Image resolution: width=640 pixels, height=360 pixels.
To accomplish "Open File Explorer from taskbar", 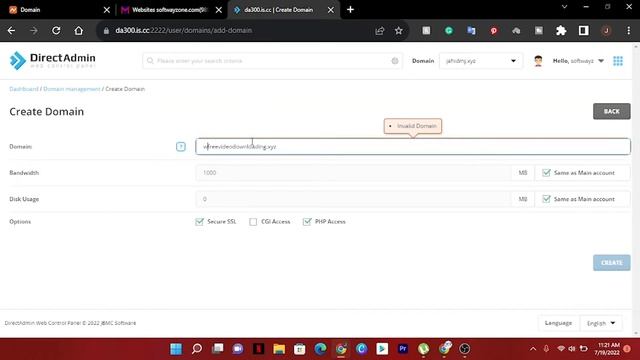I will coord(279,349).
